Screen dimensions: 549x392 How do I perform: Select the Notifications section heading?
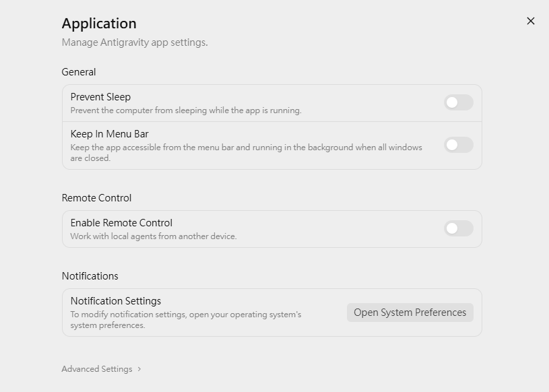(x=90, y=275)
